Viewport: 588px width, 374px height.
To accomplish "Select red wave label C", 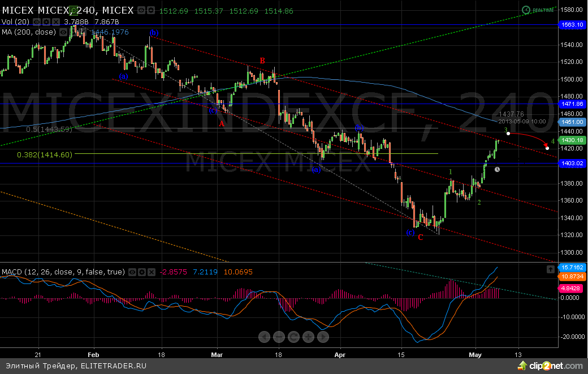I will (x=421, y=238).
